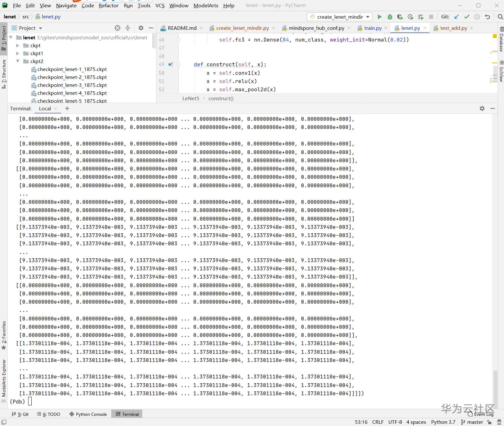Viewport: 504px width, 426px height.
Task: Click the master Git branch widget
Action: 472,422
